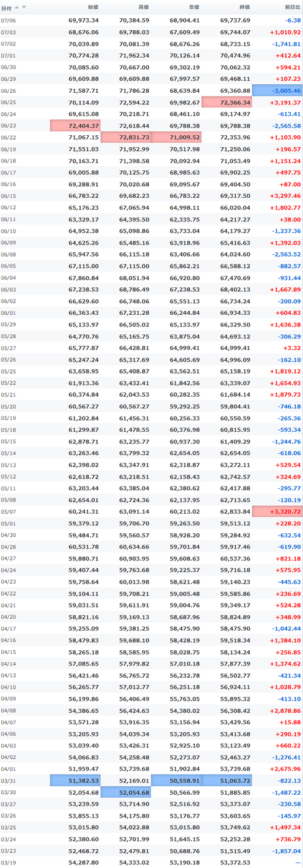The image size is (303, 868).
Task: Click the 始値 column header
Action: pyautogui.click(x=93, y=7)
